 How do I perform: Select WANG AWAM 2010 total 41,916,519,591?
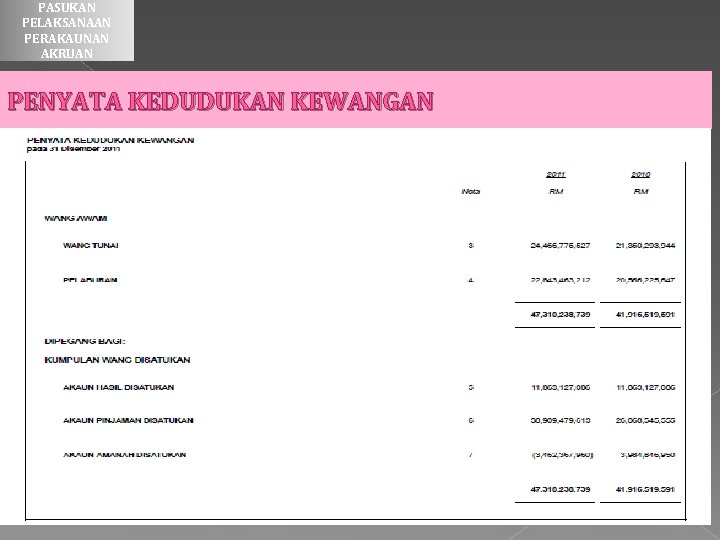pyautogui.click(x=645, y=315)
